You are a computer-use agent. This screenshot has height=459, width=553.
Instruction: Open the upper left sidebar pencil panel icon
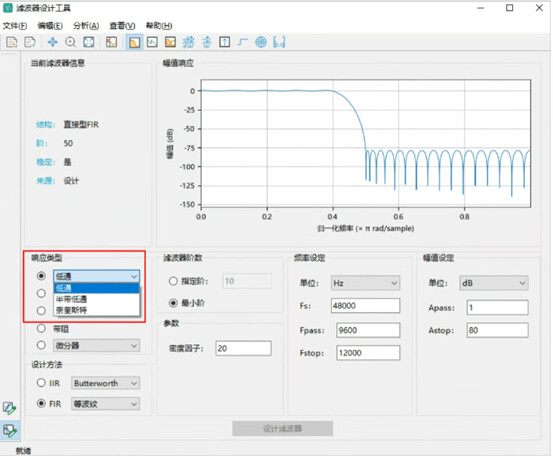[x=10, y=408]
